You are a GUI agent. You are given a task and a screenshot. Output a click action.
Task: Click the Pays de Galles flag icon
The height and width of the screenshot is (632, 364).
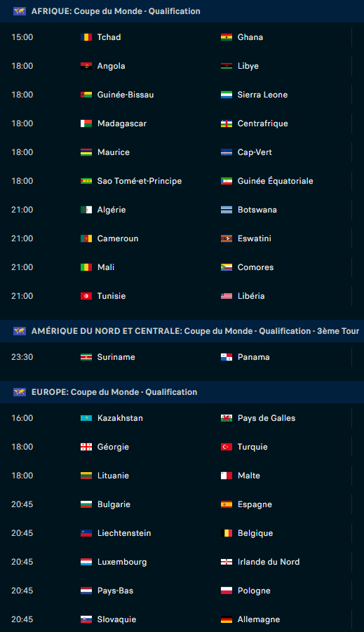[x=226, y=418]
